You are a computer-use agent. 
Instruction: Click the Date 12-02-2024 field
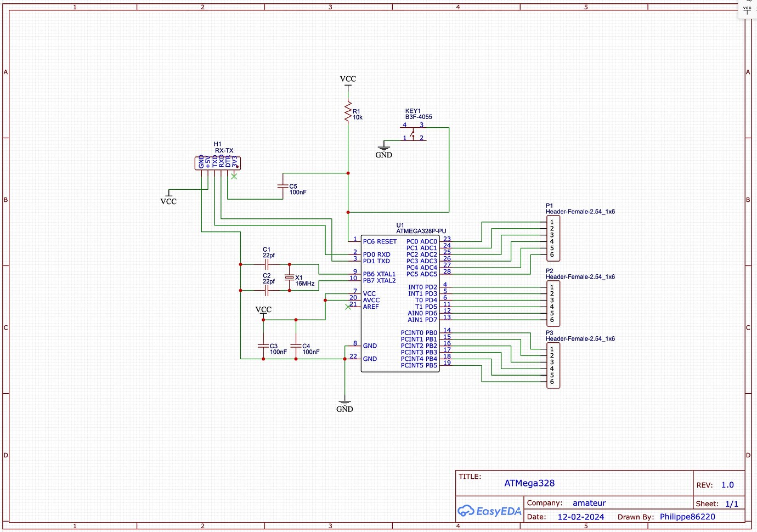click(x=580, y=516)
